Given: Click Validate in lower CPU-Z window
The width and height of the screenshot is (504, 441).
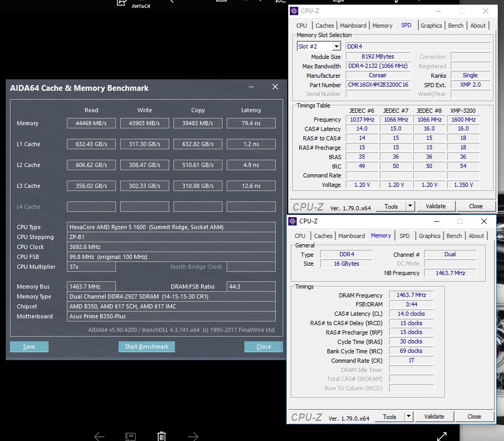Looking at the screenshot, I should tap(434, 416).
